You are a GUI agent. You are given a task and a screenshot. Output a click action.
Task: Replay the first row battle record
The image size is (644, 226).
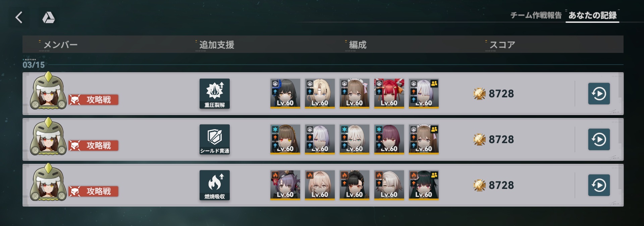pyautogui.click(x=599, y=94)
